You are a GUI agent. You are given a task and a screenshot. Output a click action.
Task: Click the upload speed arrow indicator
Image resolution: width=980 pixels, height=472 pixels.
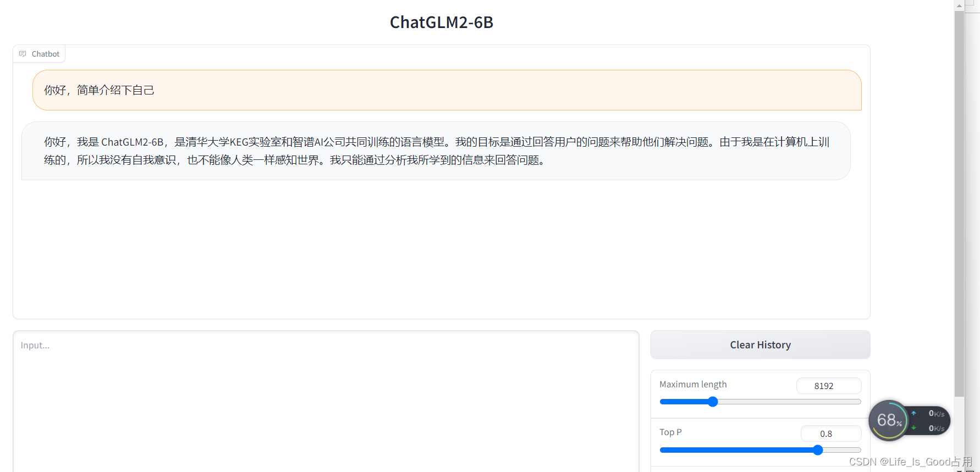pos(913,413)
